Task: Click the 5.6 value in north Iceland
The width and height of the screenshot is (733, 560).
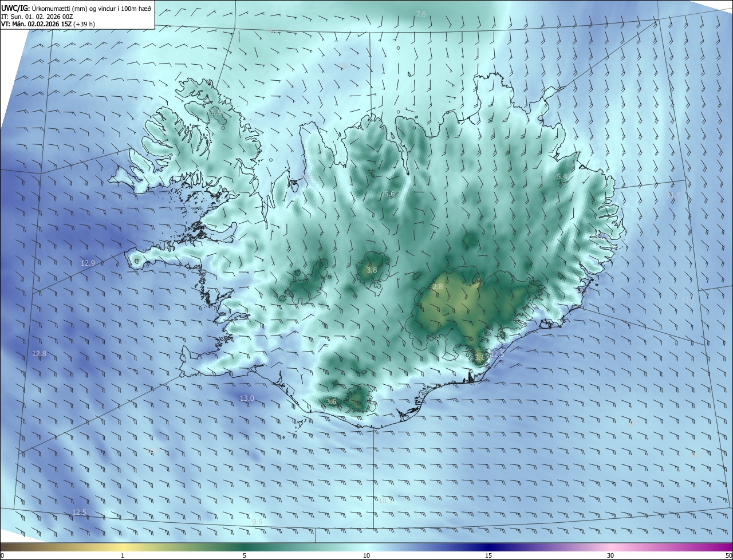Action: pos(389,194)
